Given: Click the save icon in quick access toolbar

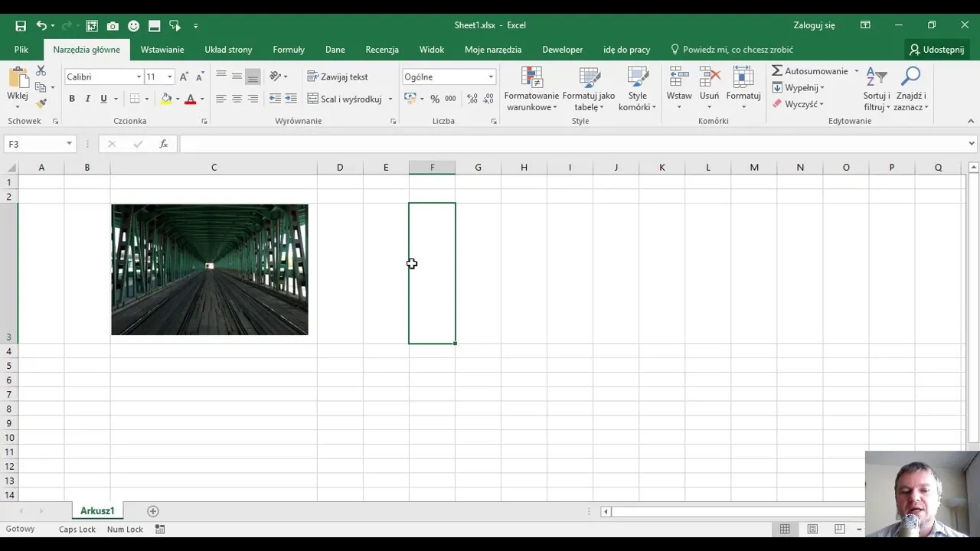Looking at the screenshot, I should point(21,25).
